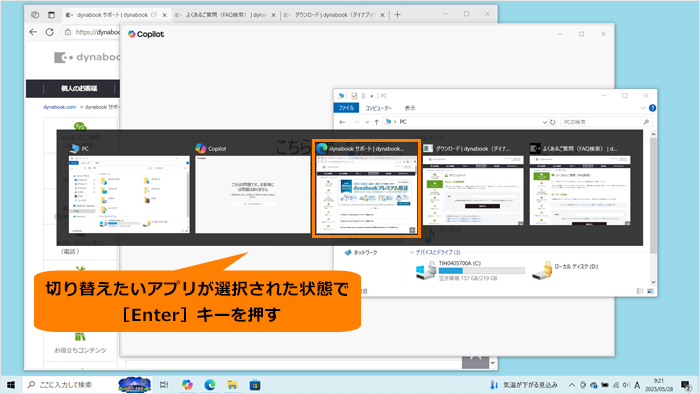700x394 pixels.
Task: Go forward in the Explorer window
Action: [x=356, y=122]
